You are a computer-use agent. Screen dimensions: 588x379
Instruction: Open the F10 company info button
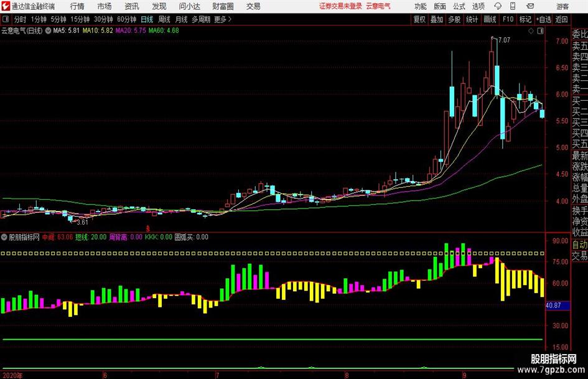pos(508,19)
